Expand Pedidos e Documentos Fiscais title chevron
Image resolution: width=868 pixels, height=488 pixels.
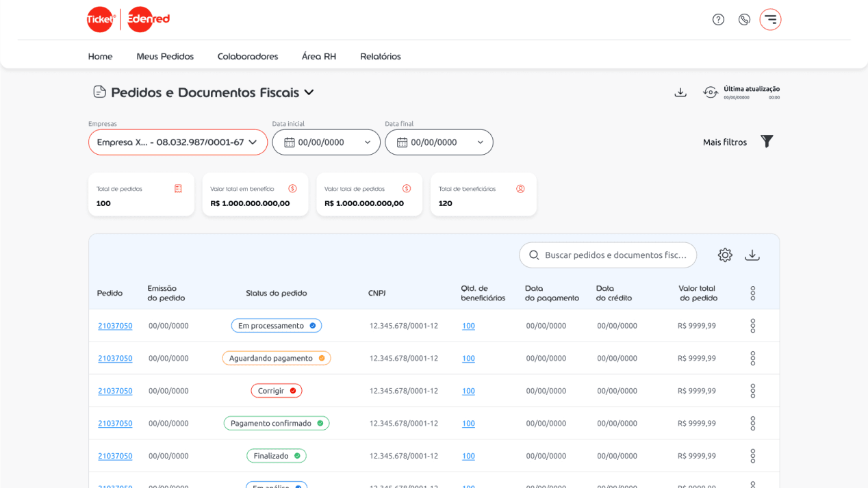coord(309,92)
